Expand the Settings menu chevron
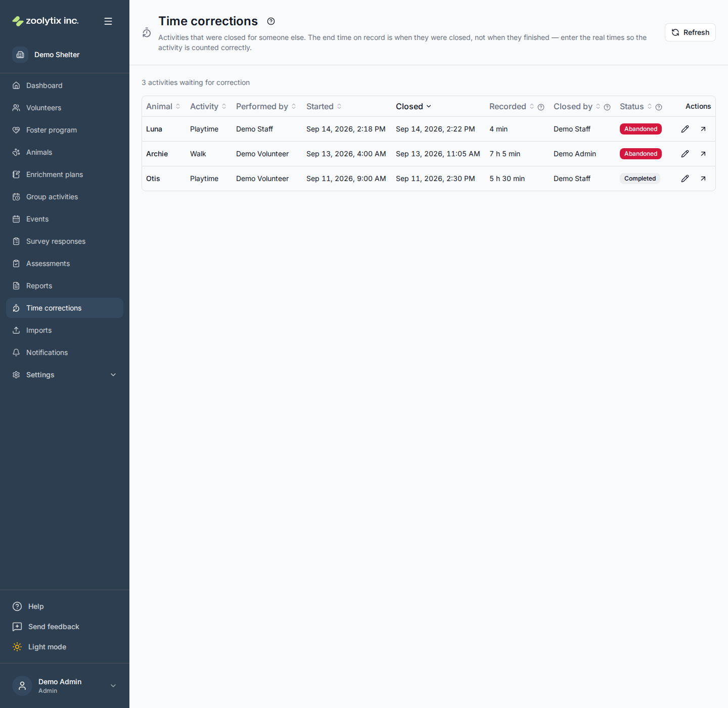 coord(113,375)
